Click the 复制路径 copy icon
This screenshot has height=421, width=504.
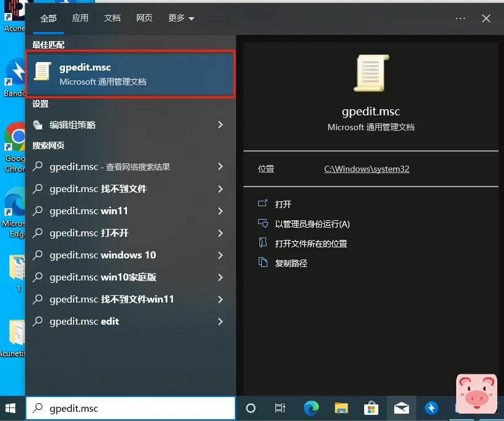(x=262, y=263)
